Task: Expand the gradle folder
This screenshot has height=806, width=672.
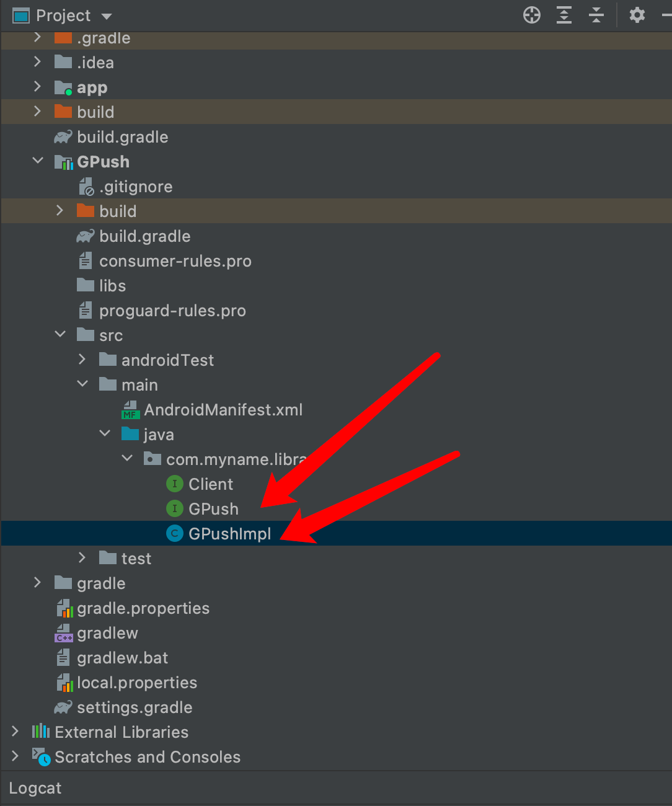Action: pyautogui.click(x=37, y=583)
